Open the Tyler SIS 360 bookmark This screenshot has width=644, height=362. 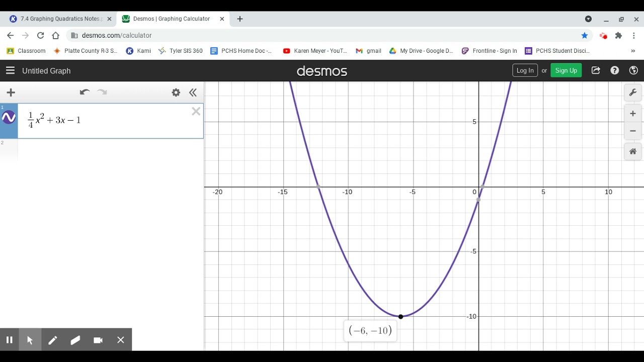tap(180, 51)
